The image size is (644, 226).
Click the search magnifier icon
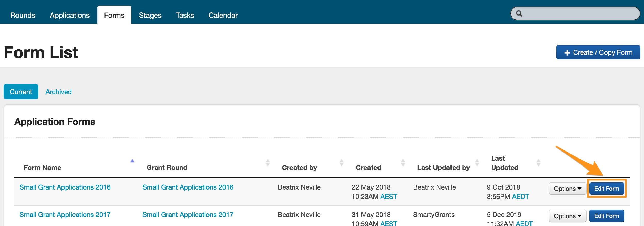click(x=519, y=14)
